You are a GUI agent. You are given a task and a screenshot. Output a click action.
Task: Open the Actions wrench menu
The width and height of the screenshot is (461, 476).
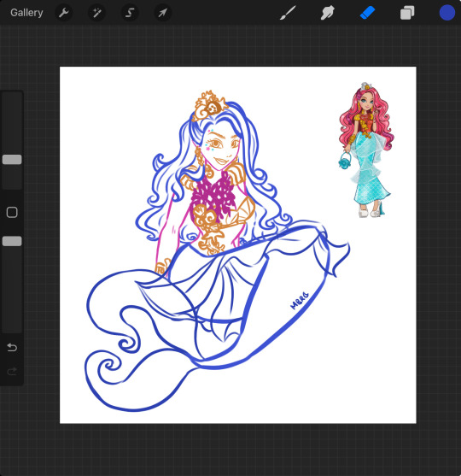point(64,13)
